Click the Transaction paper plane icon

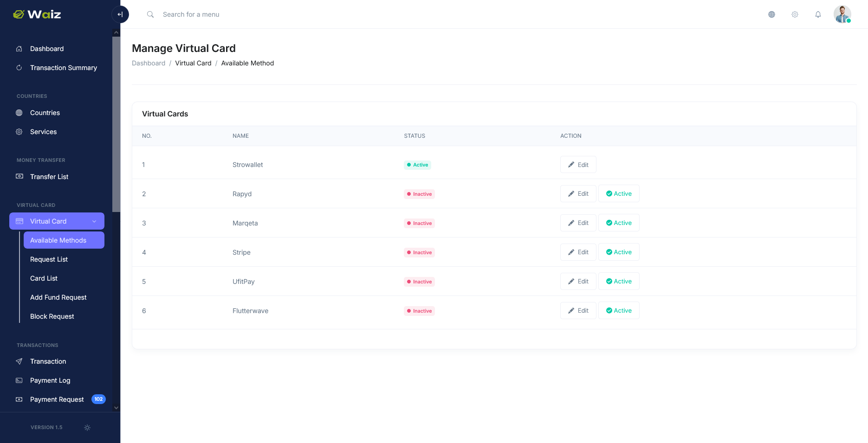tap(19, 361)
